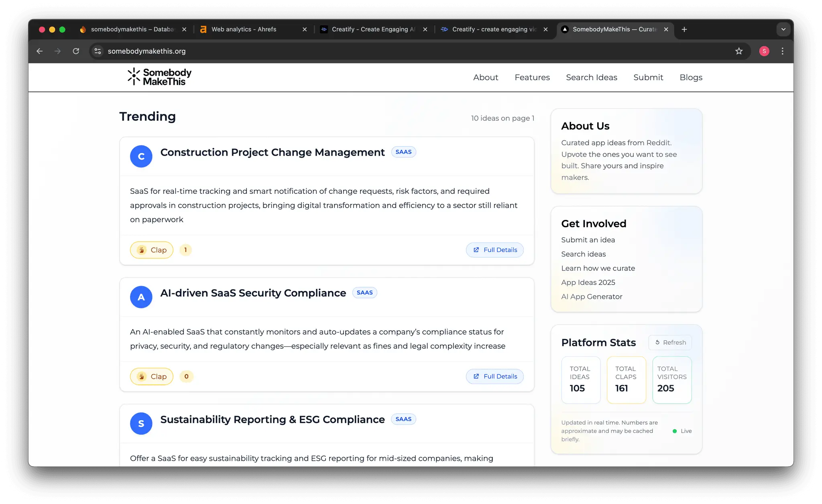The width and height of the screenshot is (822, 504).
Task: Reload the page in browser toolbar
Action: pos(76,51)
